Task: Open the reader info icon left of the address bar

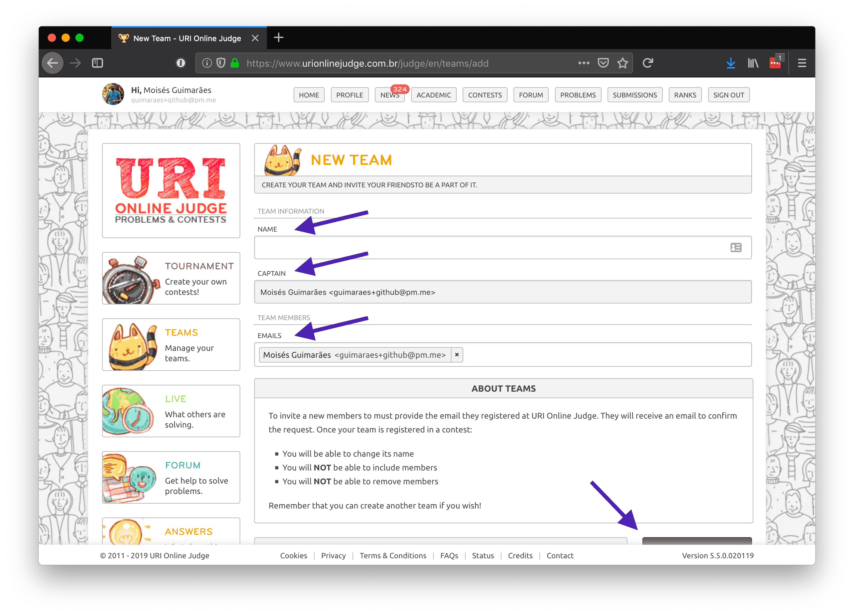Action: 181,63
